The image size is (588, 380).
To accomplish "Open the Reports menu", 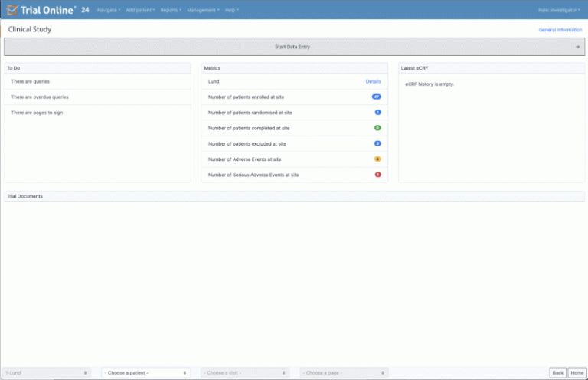I will (171, 10).
